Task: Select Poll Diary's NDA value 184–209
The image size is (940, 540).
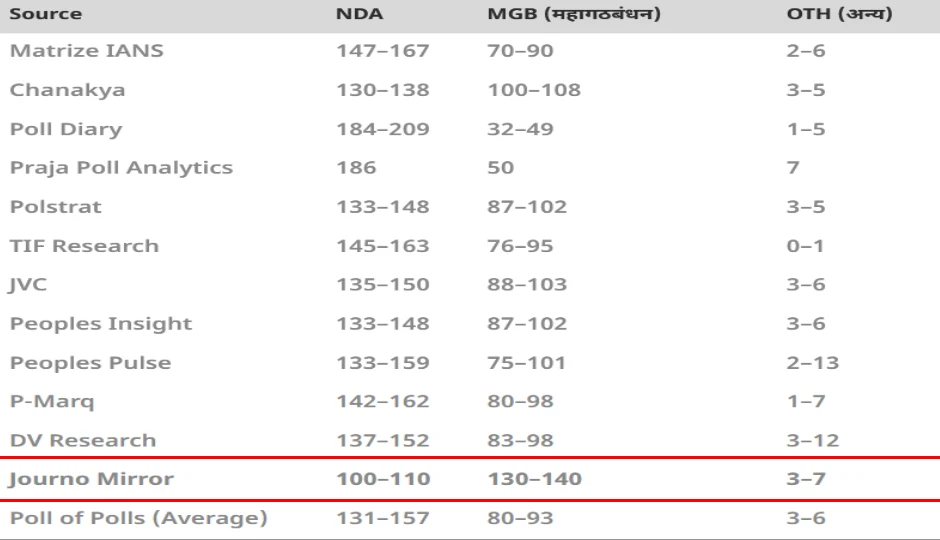Action: [383, 129]
